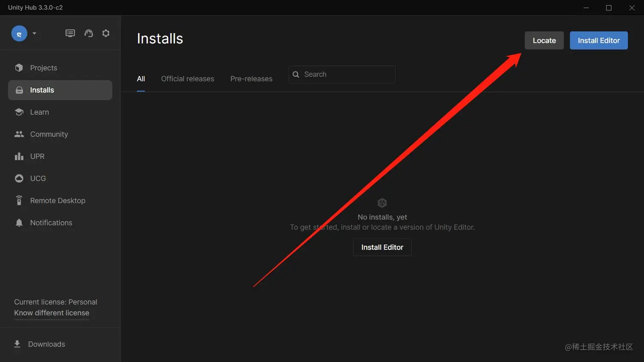Select the Learn section icon
The height and width of the screenshot is (362, 644).
tap(19, 112)
